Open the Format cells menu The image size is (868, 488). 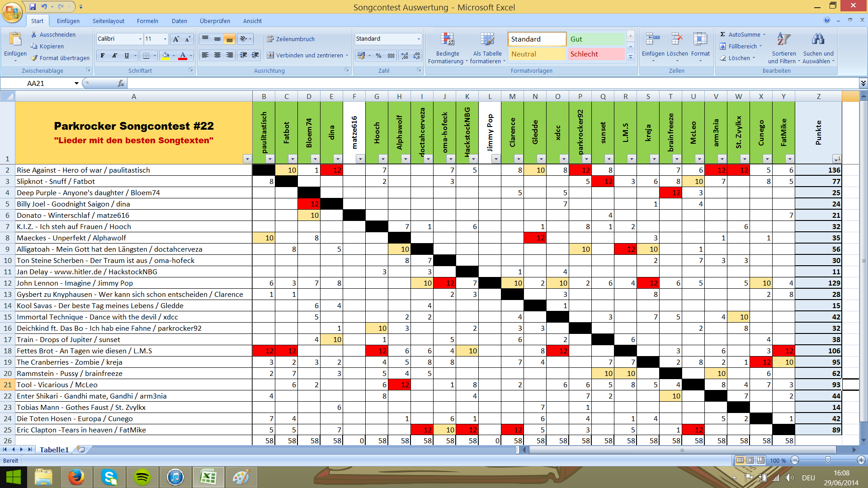pyautogui.click(x=700, y=47)
